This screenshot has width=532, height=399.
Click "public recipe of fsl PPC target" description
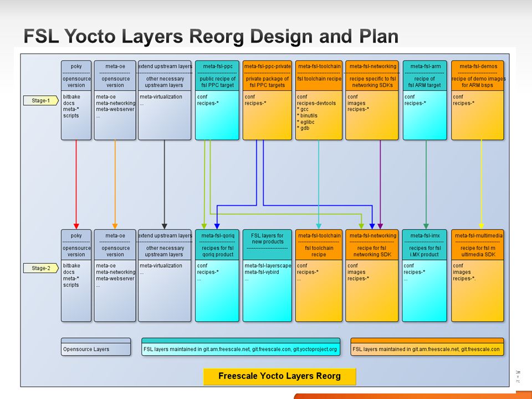[217, 82]
